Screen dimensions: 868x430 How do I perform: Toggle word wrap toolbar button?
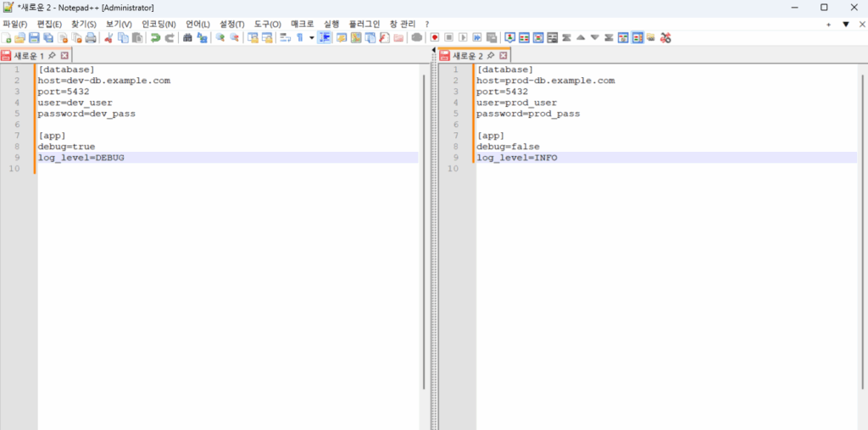coord(285,38)
